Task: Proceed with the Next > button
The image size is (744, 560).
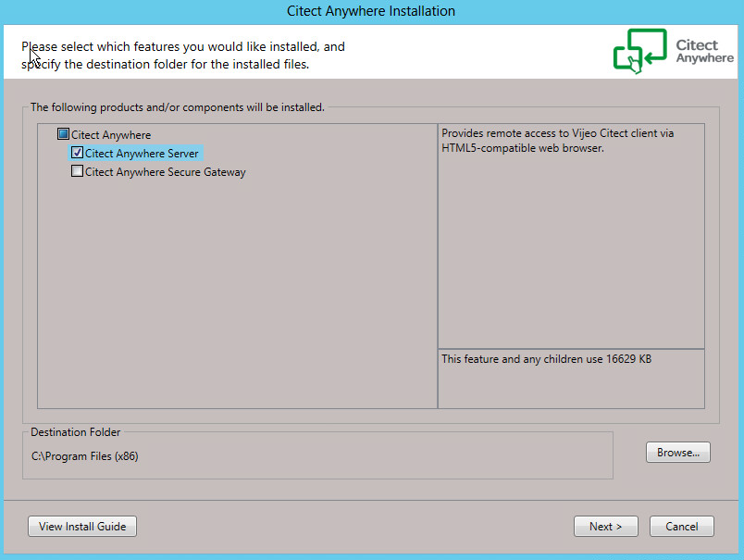Action: [x=606, y=527]
